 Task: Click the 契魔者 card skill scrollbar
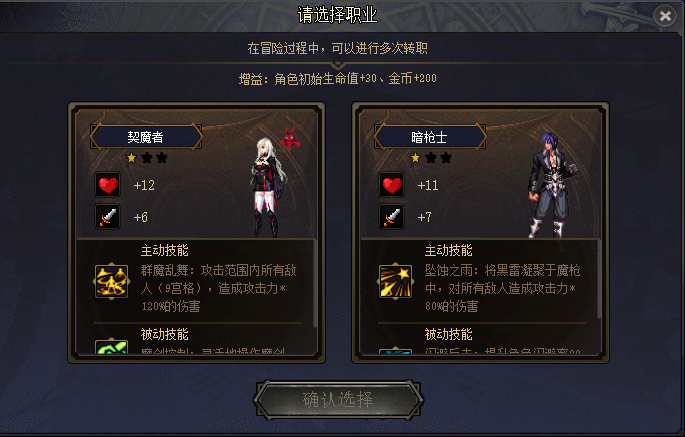[315, 283]
